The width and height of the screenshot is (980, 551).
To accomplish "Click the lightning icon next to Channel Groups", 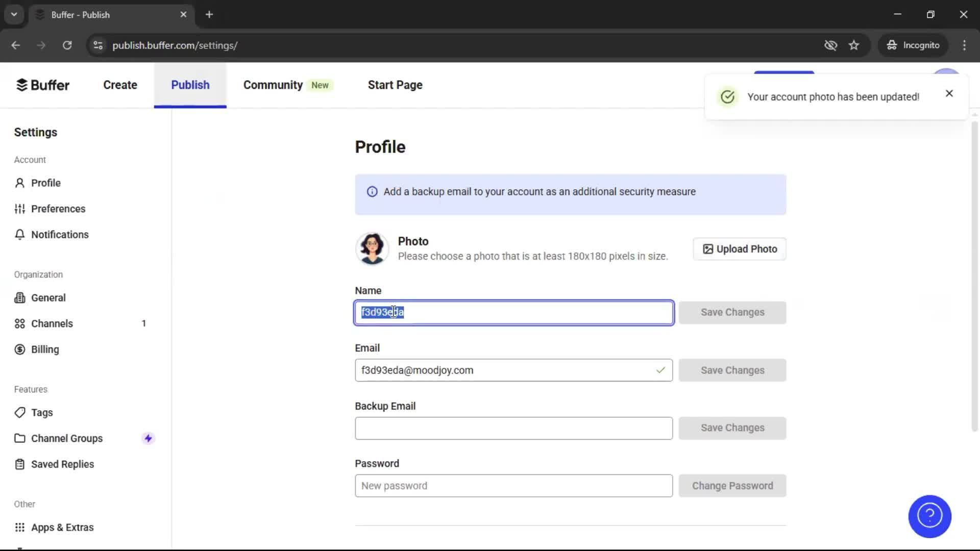I will pos(148,438).
